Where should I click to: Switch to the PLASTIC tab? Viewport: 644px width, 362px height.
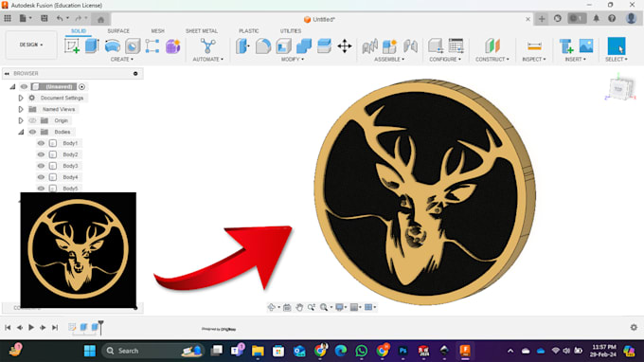(249, 31)
